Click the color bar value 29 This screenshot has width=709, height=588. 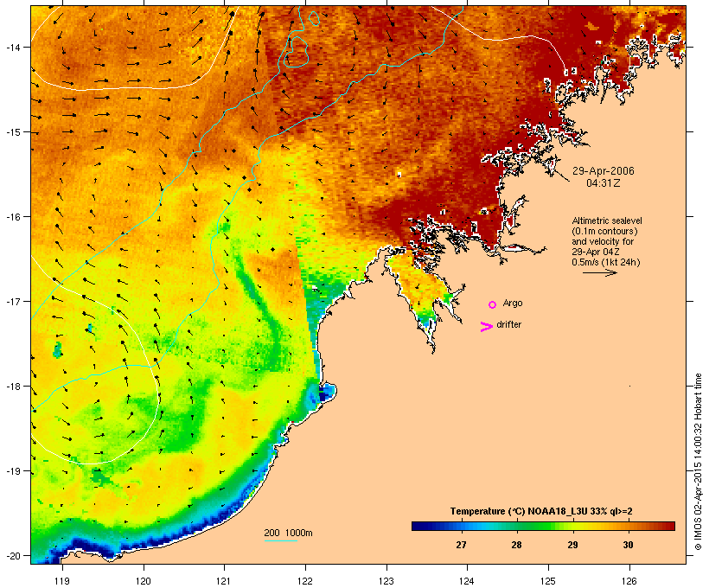pos(572,545)
